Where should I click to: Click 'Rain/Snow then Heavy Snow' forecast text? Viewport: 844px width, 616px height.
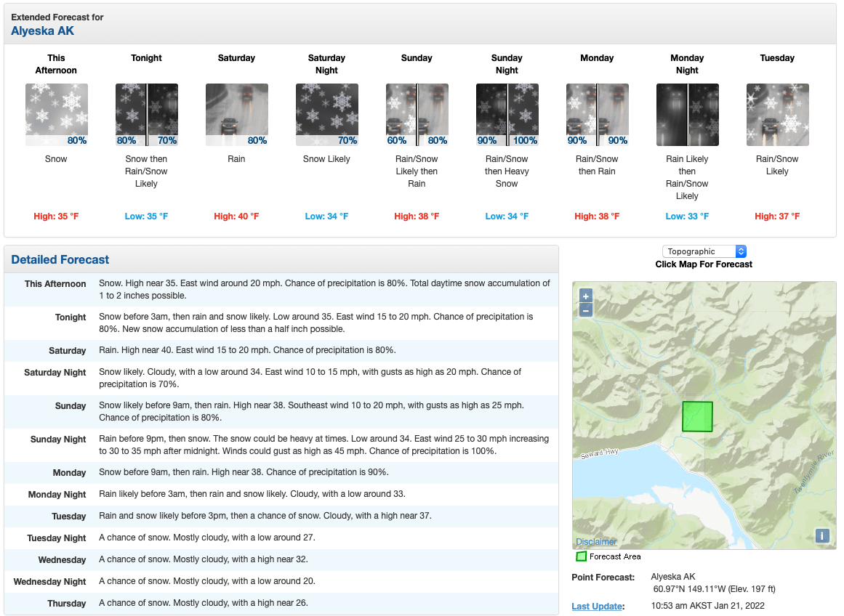click(x=507, y=171)
